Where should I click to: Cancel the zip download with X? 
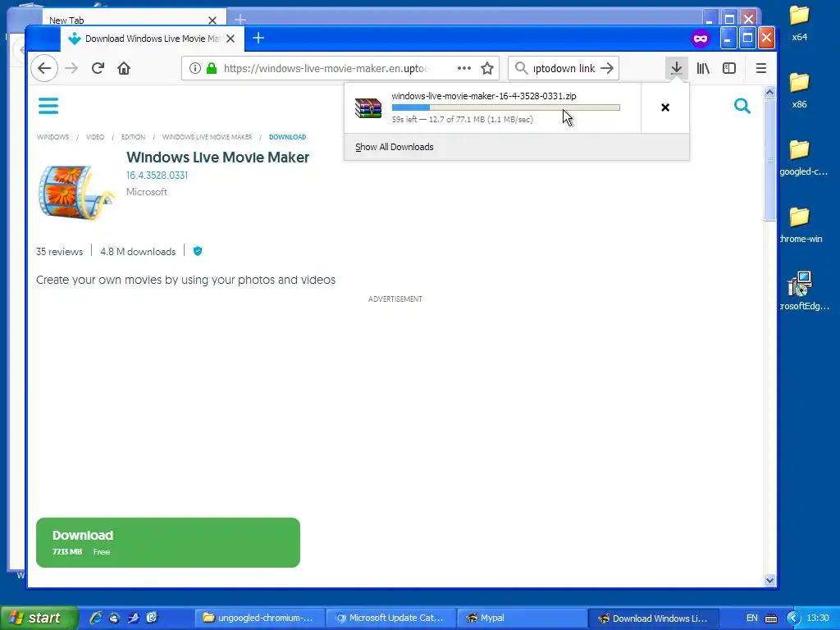coord(664,107)
